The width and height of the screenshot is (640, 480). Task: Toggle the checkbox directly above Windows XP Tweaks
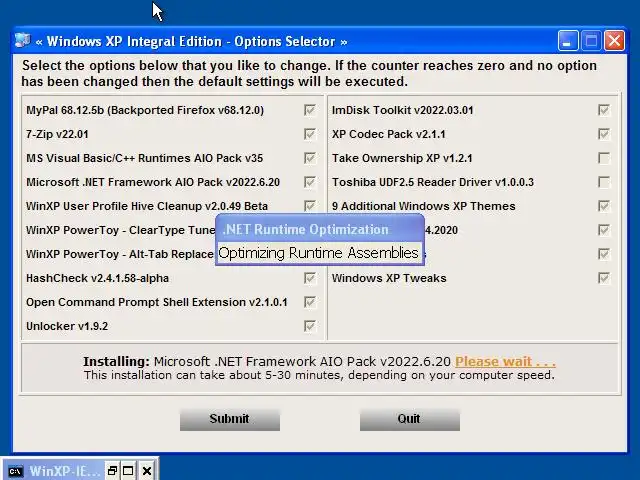[x=604, y=254]
